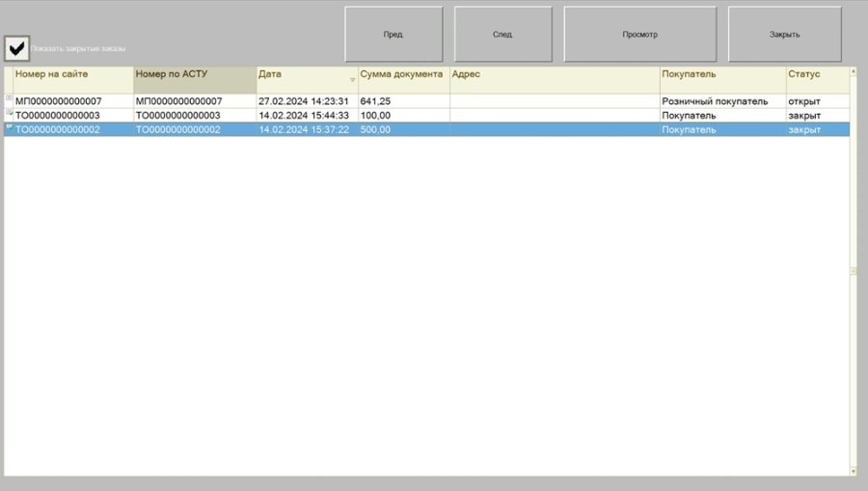868x491 pixels.
Task: Click the Статус column header
Action: coord(818,80)
